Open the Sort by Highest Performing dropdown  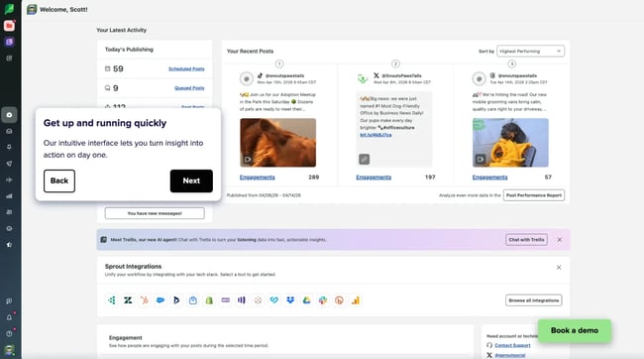click(x=531, y=51)
